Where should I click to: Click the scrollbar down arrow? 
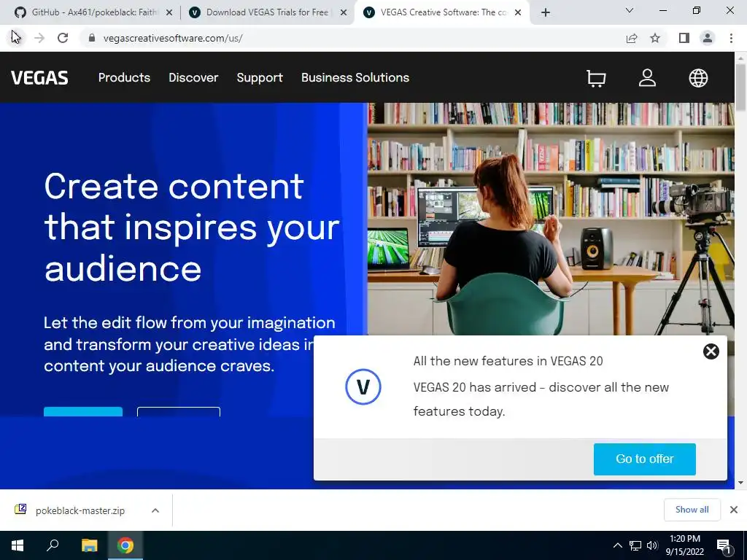[x=741, y=483]
